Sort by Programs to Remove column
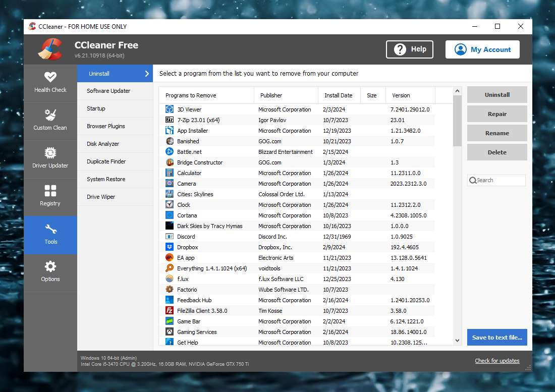The width and height of the screenshot is (555, 392). (x=207, y=95)
